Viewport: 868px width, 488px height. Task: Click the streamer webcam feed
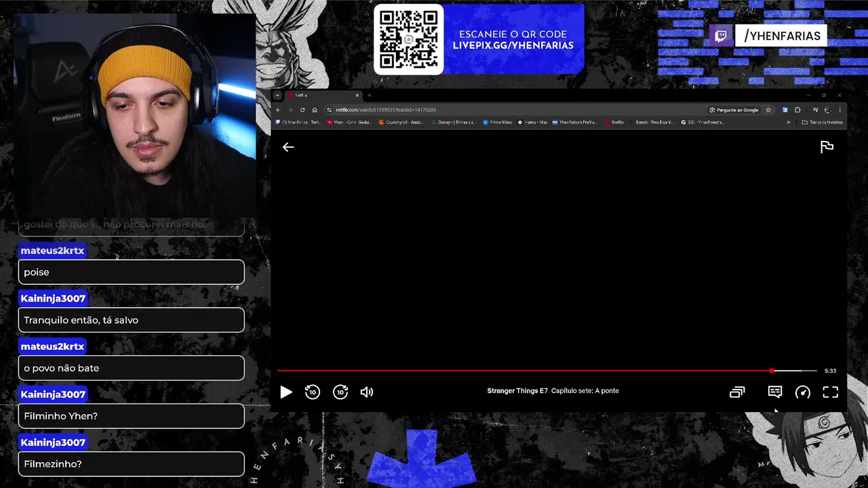pyautogui.click(x=134, y=115)
